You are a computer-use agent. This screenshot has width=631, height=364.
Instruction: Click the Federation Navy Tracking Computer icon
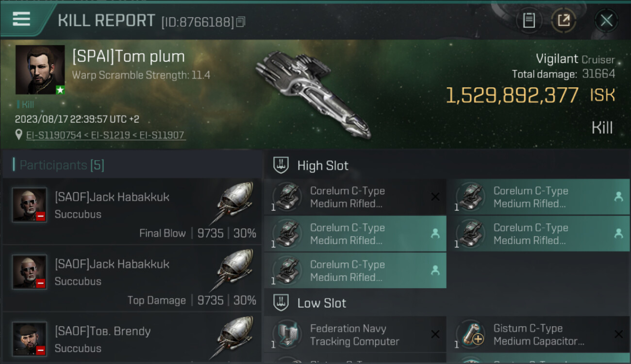pos(287,334)
